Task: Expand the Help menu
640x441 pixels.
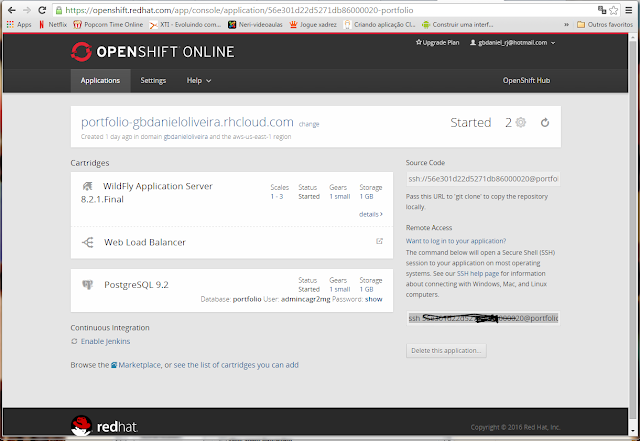Action: coord(199,80)
